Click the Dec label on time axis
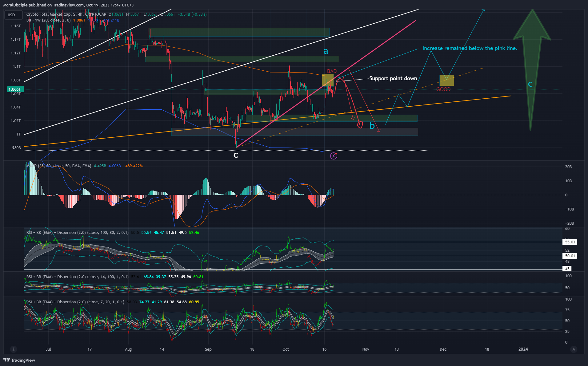 click(443, 349)
